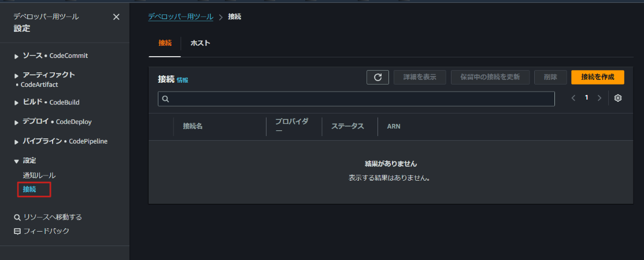
Task: Click リソースへ移動する in the sidebar
Action: pos(53,217)
